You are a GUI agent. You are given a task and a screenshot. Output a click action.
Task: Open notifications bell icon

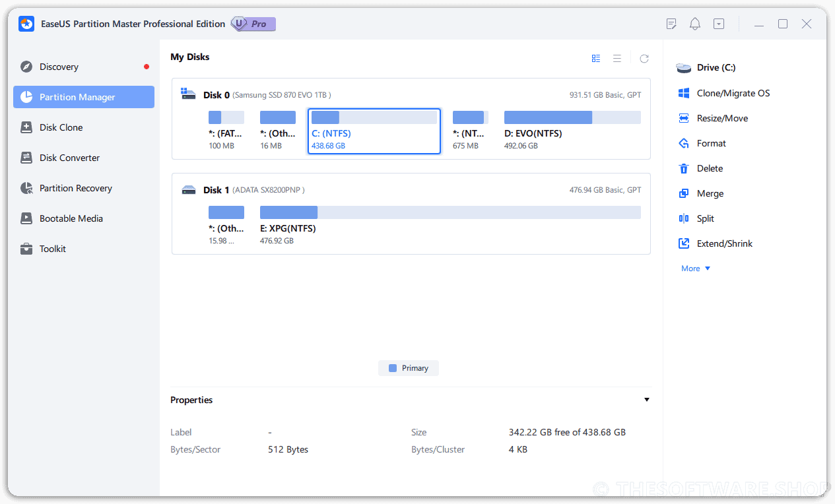pyautogui.click(x=695, y=24)
